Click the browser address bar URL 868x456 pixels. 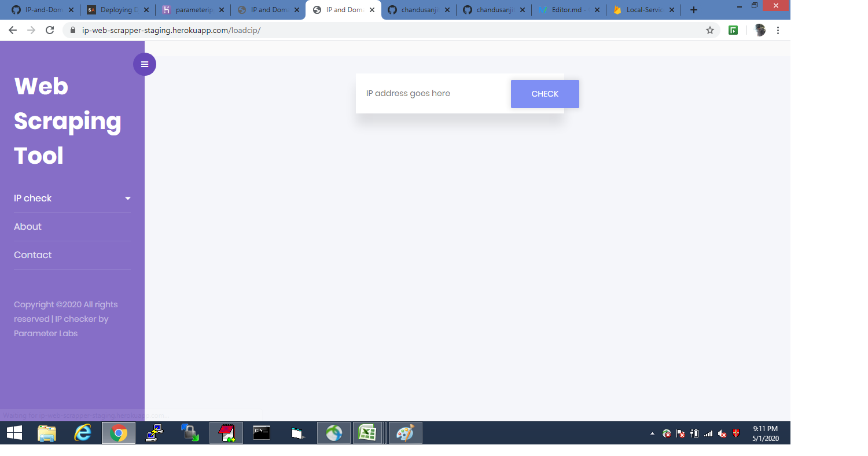(x=171, y=30)
